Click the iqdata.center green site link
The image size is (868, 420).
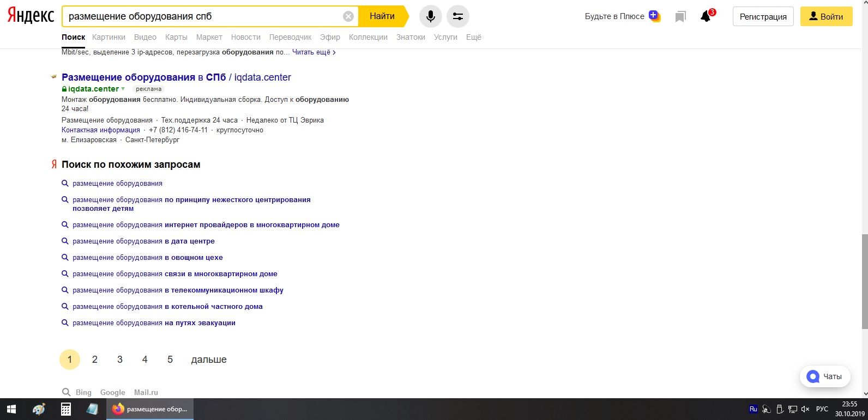[x=93, y=89]
